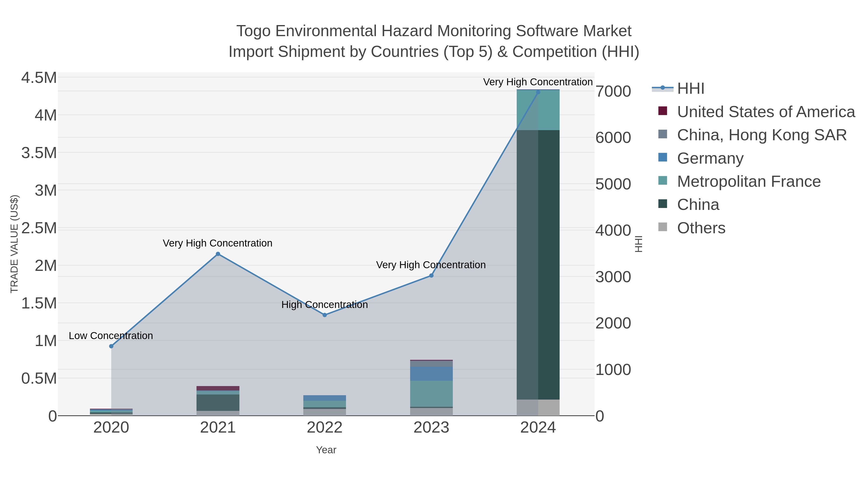The width and height of the screenshot is (868, 488).
Task: Click the 1000 right axis label
Action: tap(613, 370)
